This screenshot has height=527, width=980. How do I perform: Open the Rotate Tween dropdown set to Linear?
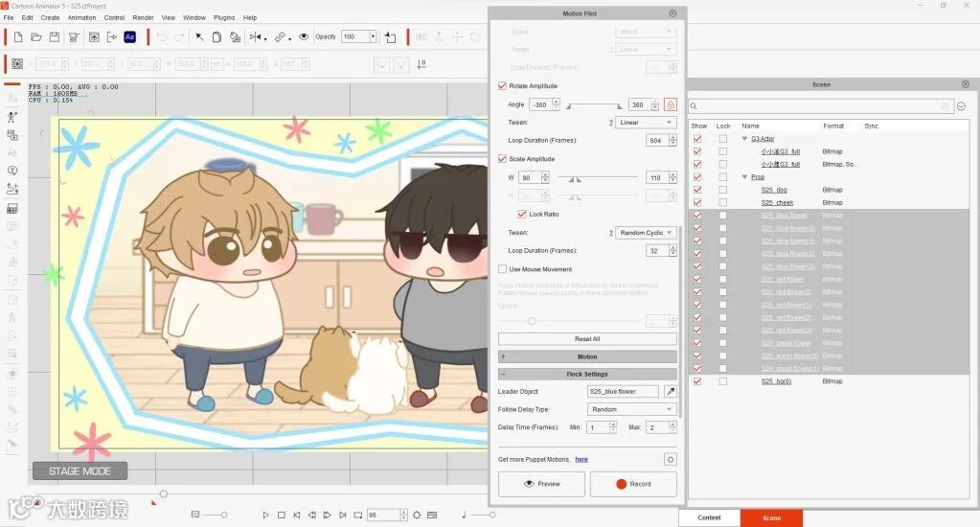pyautogui.click(x=647, y=123)
